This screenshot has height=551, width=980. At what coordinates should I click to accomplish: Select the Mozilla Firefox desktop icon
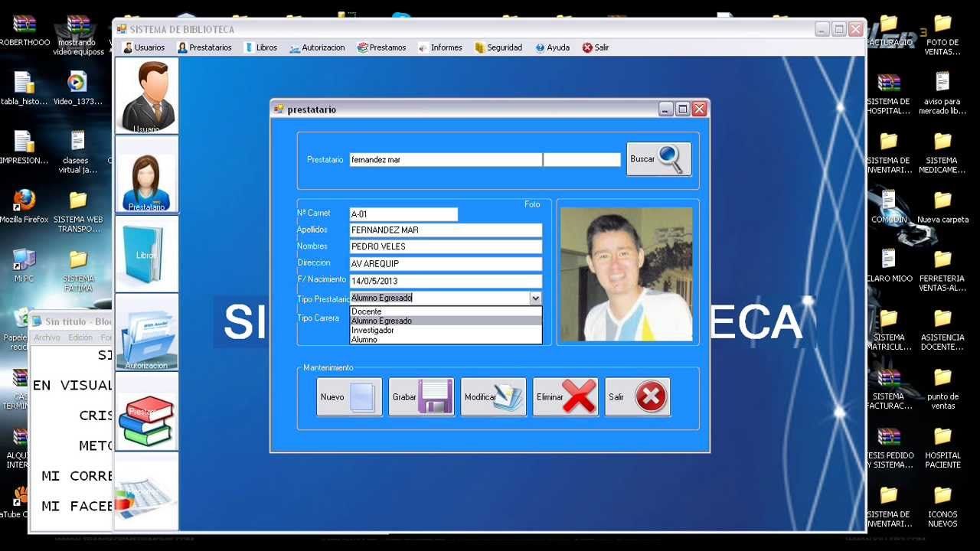tap(24, 206)
